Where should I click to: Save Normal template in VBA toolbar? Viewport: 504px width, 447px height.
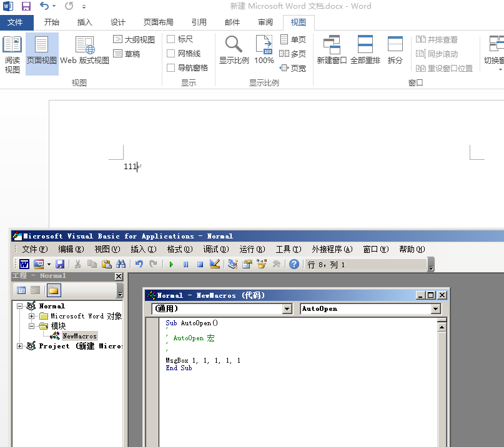[x=60, y=264]
